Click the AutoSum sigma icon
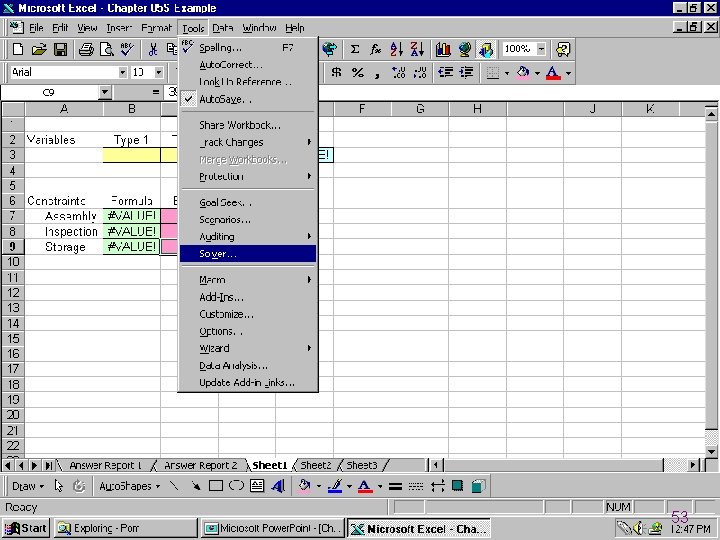 click(354, 49)
